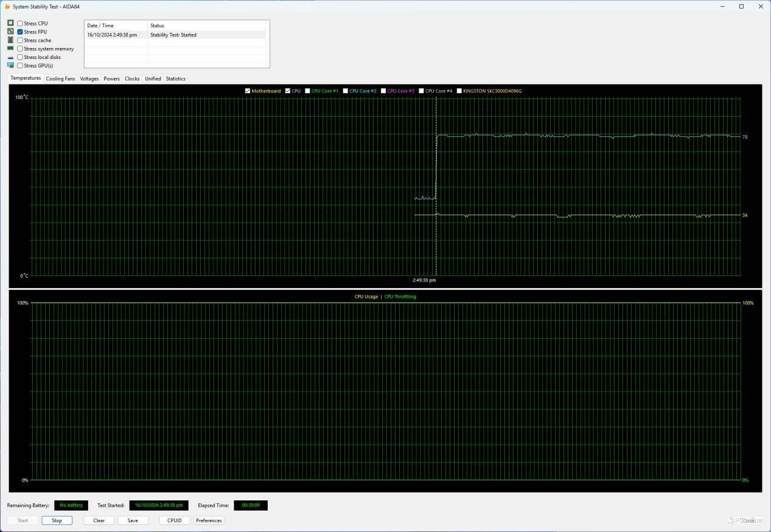This screenshot has width=771, height=532.
Task: Enable the Stress cache checkbox
Action: 20,40
